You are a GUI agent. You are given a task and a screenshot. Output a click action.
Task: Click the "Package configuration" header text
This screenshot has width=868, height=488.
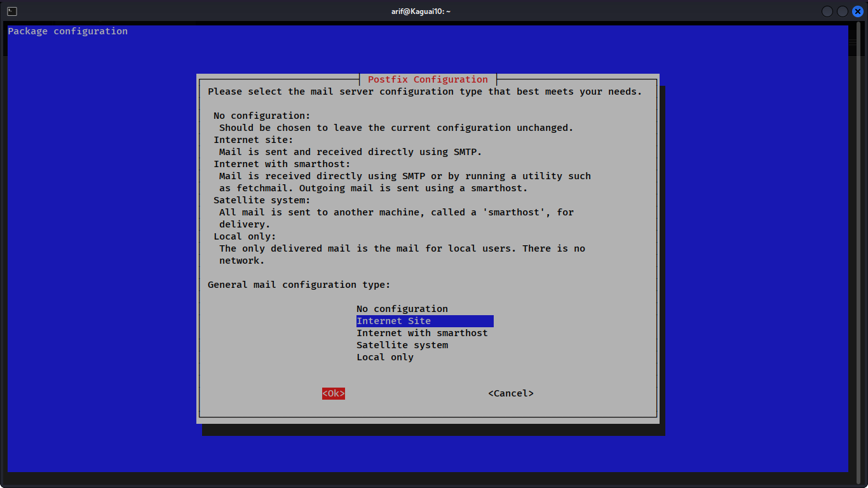coord(67,31)
